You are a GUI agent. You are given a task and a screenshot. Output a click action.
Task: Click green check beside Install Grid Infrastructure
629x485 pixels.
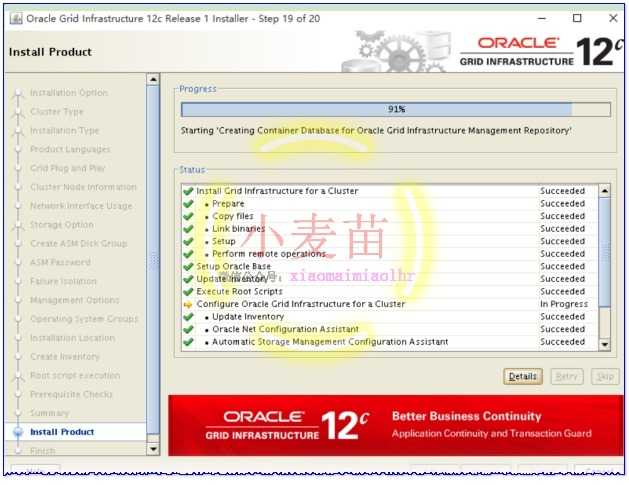(188, 191)
